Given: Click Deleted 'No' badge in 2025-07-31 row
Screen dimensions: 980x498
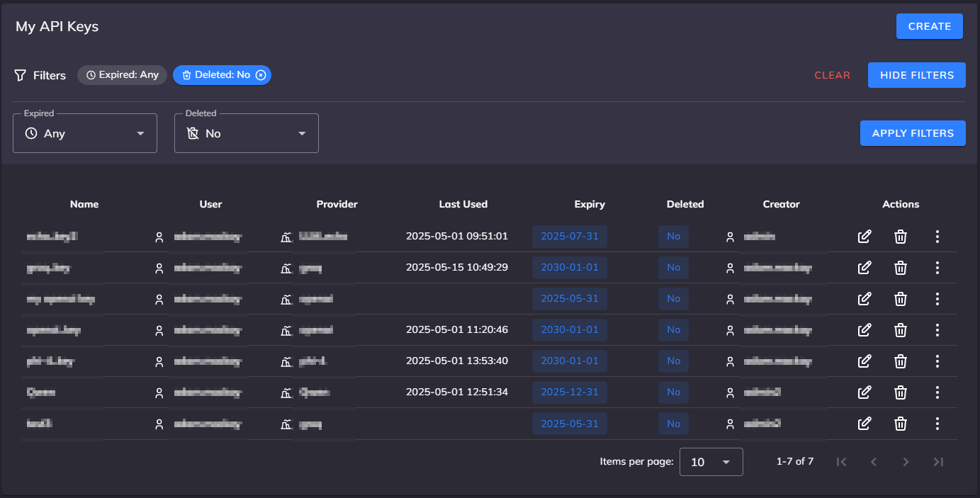Looking at the screenshot, I should pyautogui.click(x=673, y=237).
